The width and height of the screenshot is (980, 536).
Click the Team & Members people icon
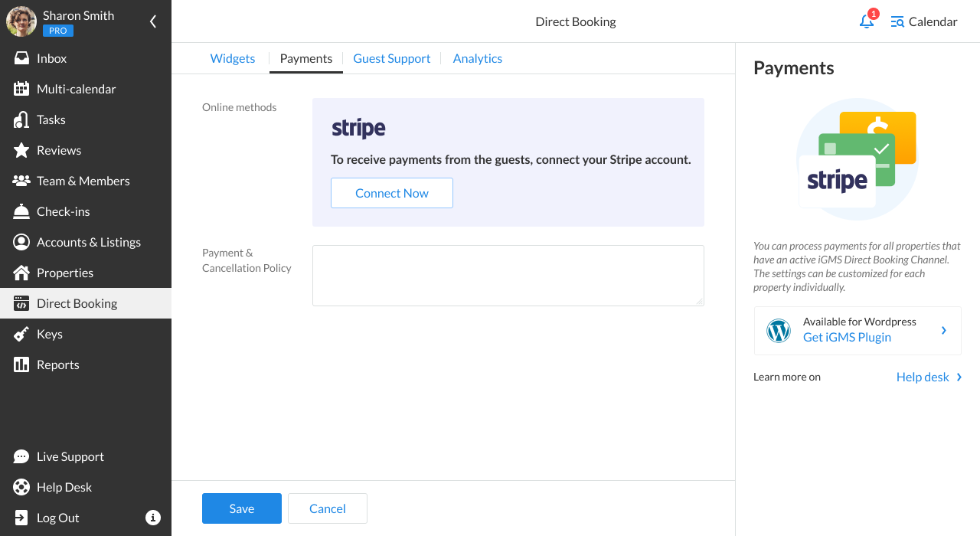coord(21,181)
